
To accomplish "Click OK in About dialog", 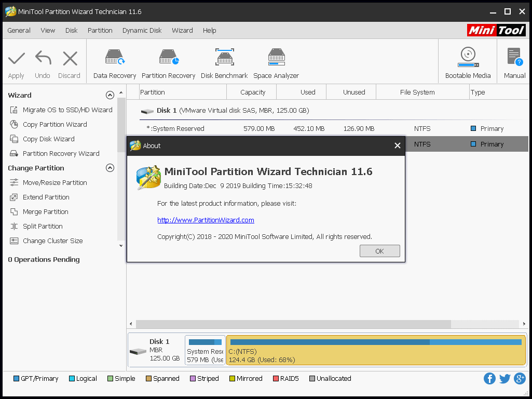I will point(379,251).
